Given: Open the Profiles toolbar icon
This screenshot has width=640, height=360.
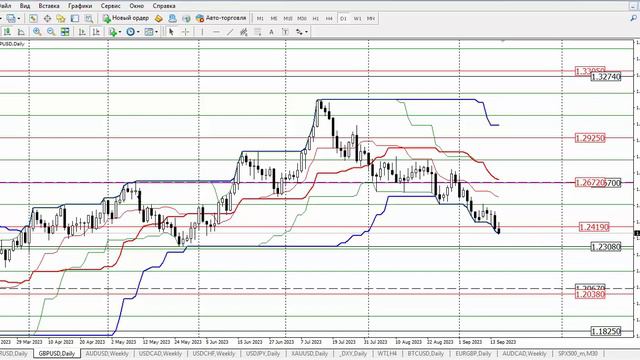Looking at the screenshot, I should [11, 18].
